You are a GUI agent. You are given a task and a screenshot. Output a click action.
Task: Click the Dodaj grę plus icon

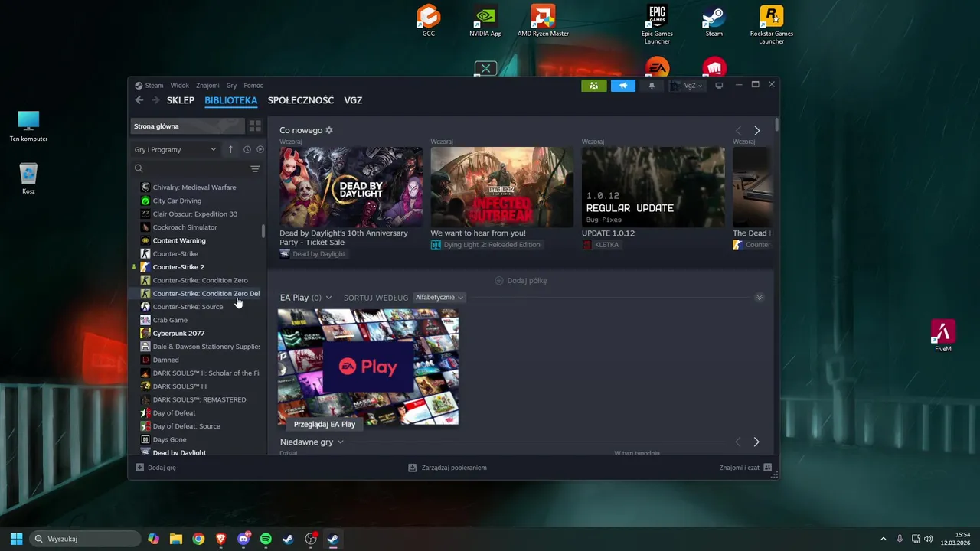coord(139,468)
